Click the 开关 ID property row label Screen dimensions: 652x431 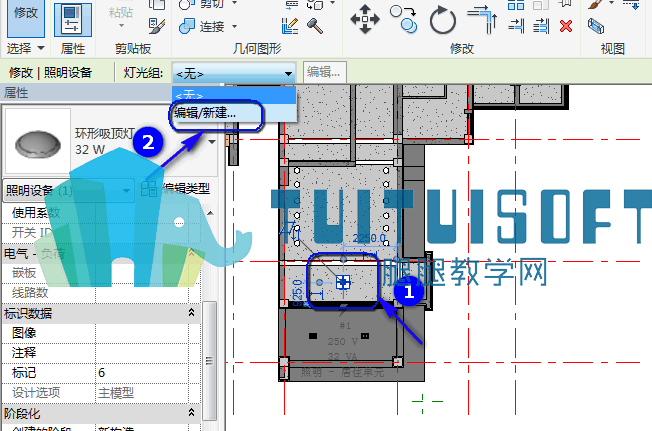(x=31, y=233)
